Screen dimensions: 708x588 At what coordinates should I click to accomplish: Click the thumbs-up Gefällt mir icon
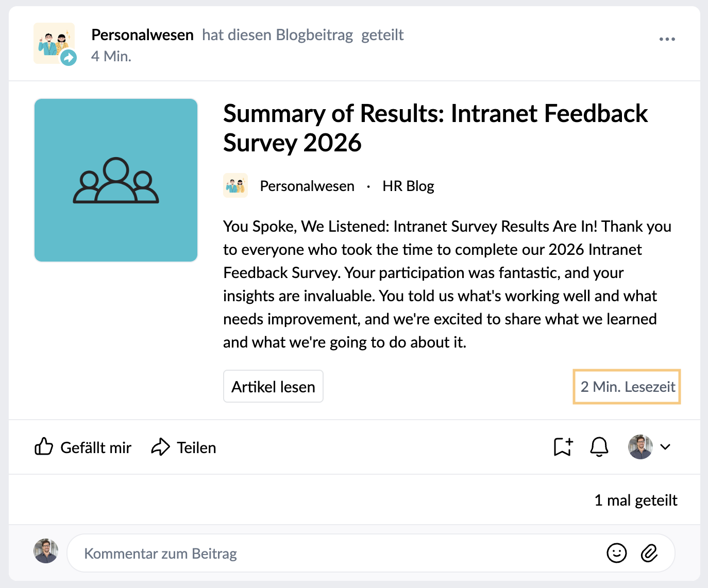[44, 447]
